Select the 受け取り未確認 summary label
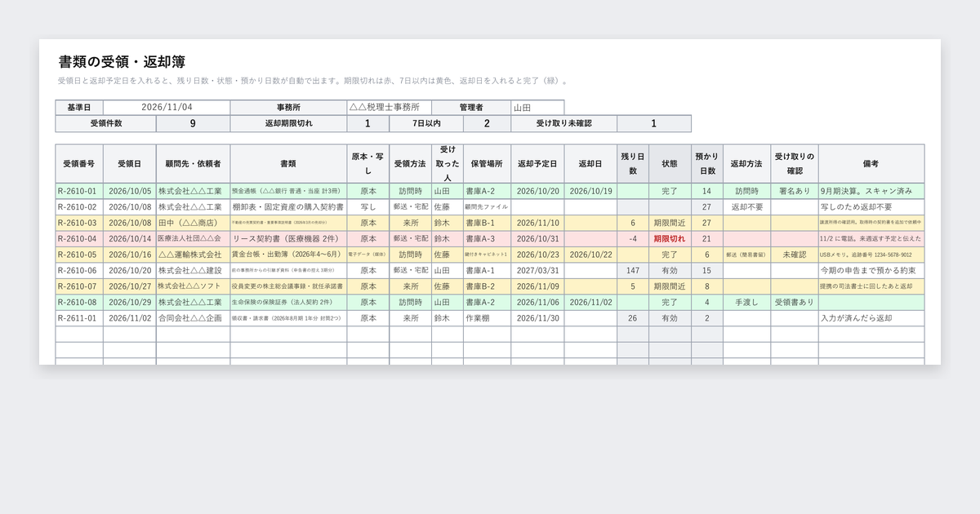 pos(563,124)
